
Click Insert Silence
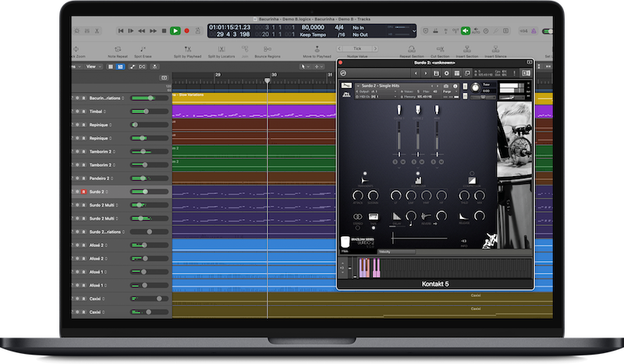click(495, 51)
